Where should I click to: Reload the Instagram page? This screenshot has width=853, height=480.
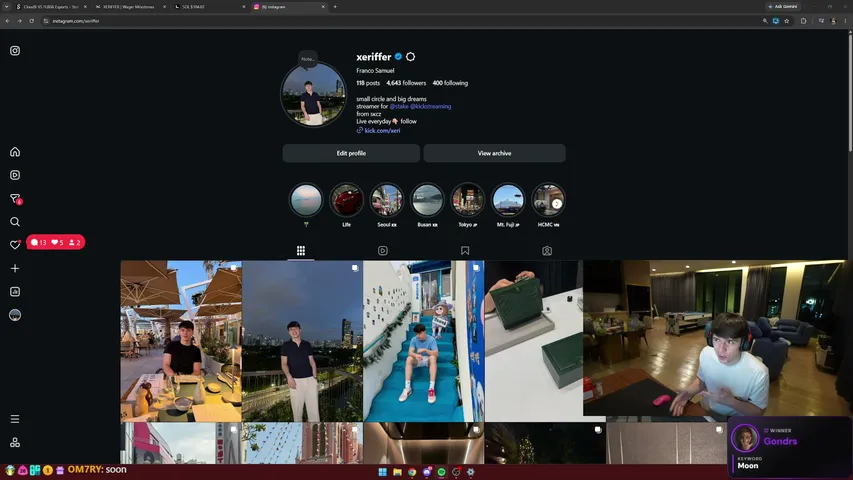pyautogui.click(x=32, y=21)
